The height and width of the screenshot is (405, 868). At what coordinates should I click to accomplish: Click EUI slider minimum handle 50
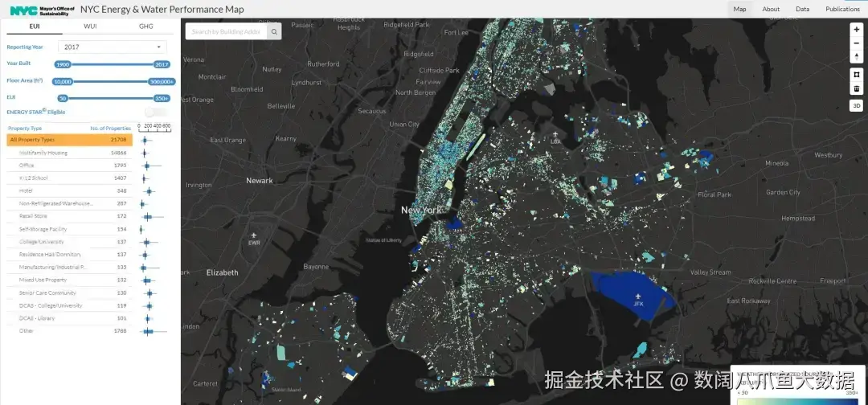pyautogui.click(x=63, y=98)
